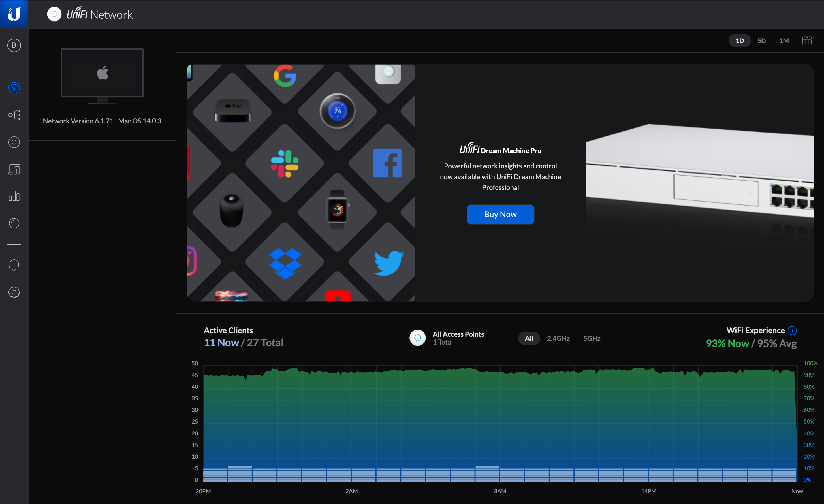Filter chart by 5GHz band
The height and width of the screenshot is (504, 824).
point(592,338)
